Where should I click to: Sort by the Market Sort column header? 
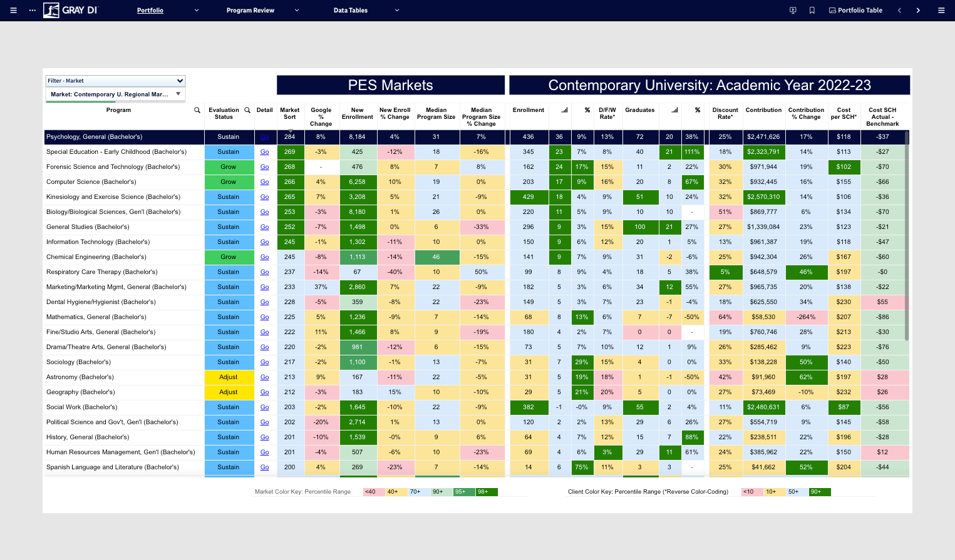click(x=290, y=113)
